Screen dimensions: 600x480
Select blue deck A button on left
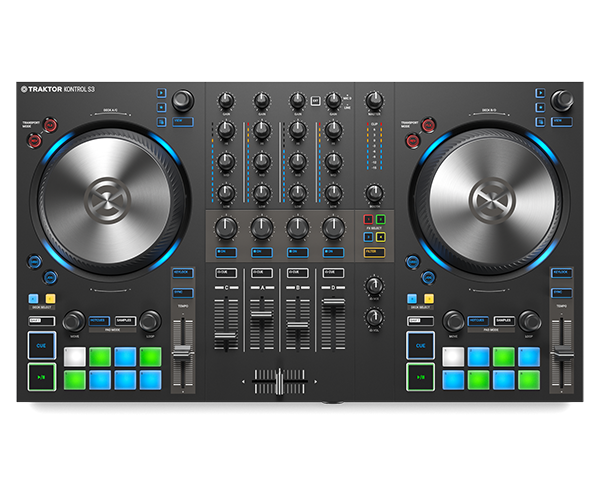[x=33, y=299]
